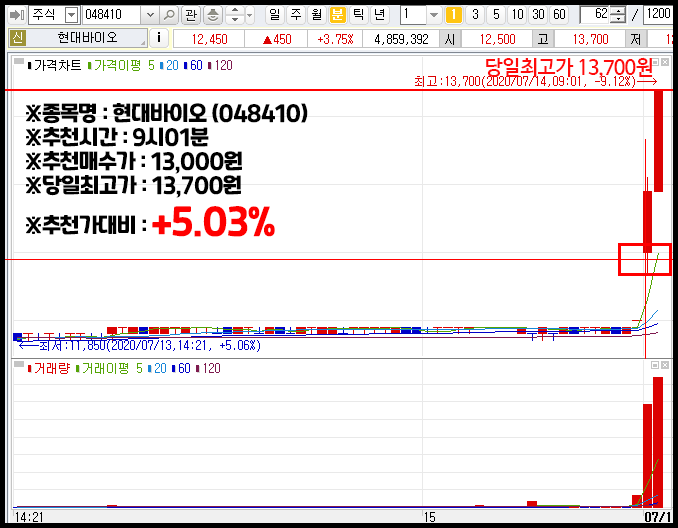Click the 거래량 volume legend label
The width and height of the screenshot is (678, 528).
(x=51, y=368)
